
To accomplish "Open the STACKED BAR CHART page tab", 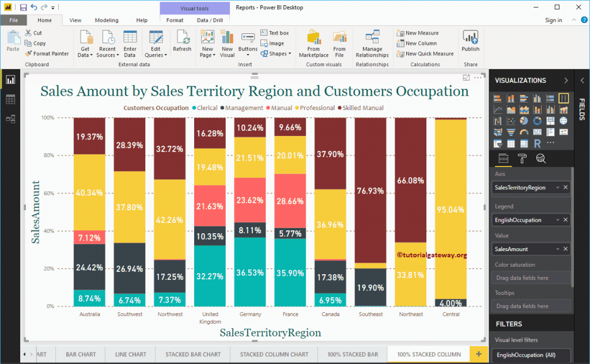I will click(192, 354).
